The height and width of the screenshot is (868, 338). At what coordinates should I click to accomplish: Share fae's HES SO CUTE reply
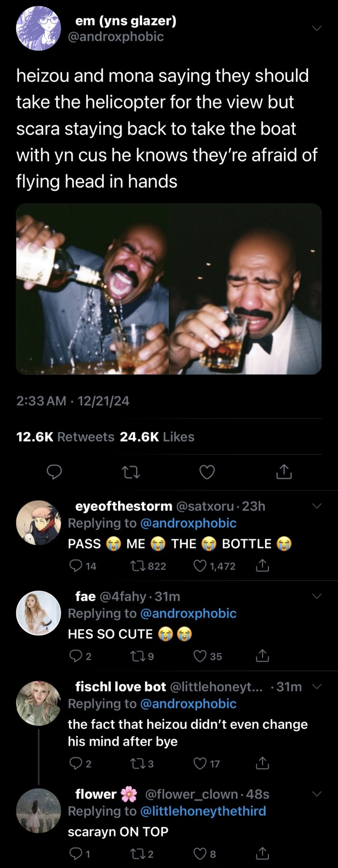coord(262,656)
